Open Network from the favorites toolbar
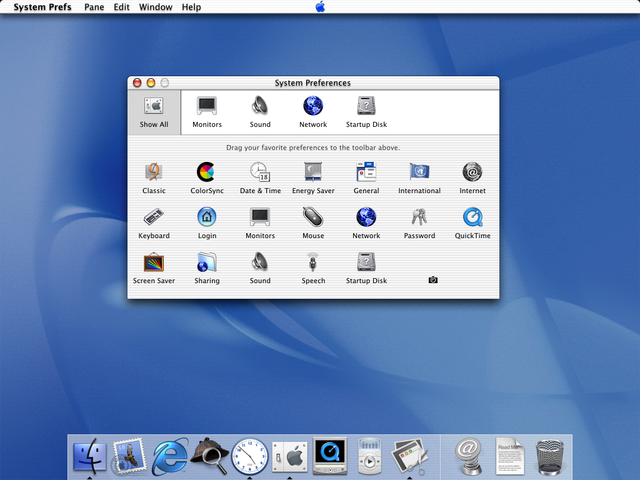 point(313,113)
